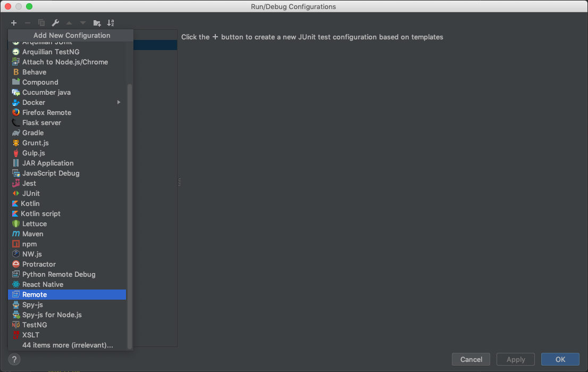Open the Help question mark button
588x372 pixels.
[x=14, y=359]
